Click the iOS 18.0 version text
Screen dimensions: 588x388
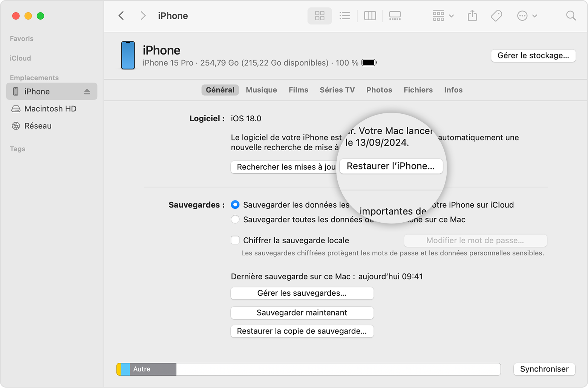pos(246,119)
